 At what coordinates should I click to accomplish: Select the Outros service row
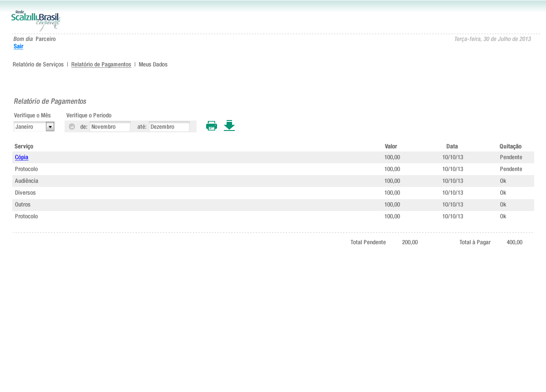23,205
